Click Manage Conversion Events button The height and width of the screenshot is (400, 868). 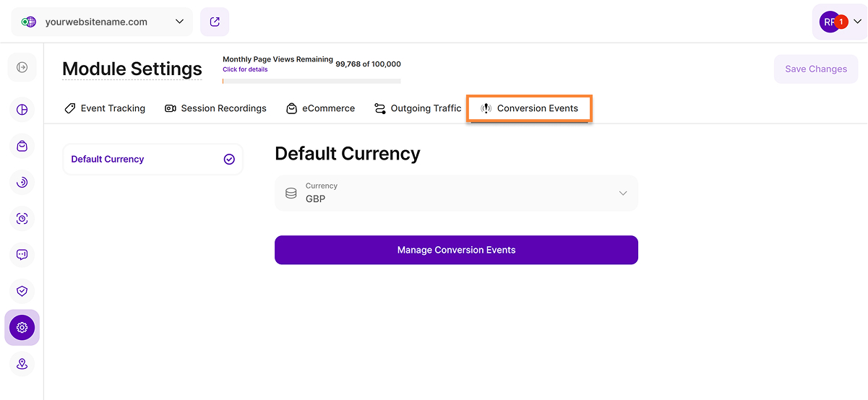pyautogui.click(x=456, y=250)
